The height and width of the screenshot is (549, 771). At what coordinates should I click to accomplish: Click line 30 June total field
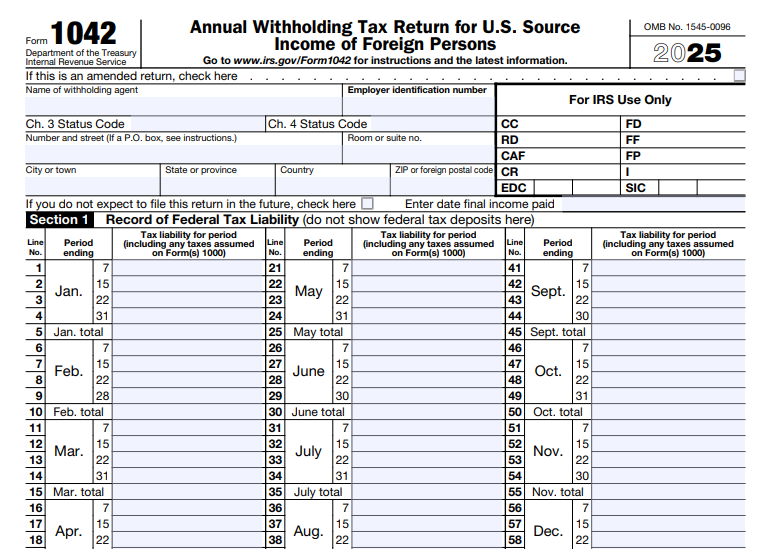[428, 411]
